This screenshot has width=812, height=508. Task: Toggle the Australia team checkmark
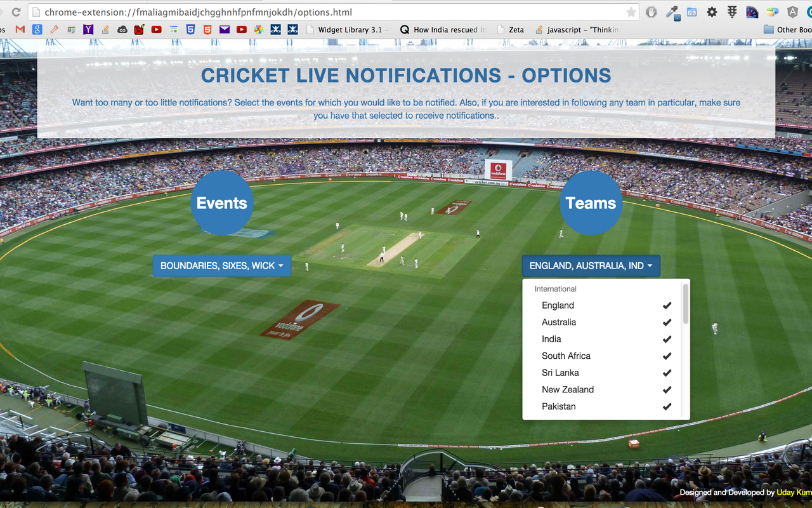click(666, 322)
